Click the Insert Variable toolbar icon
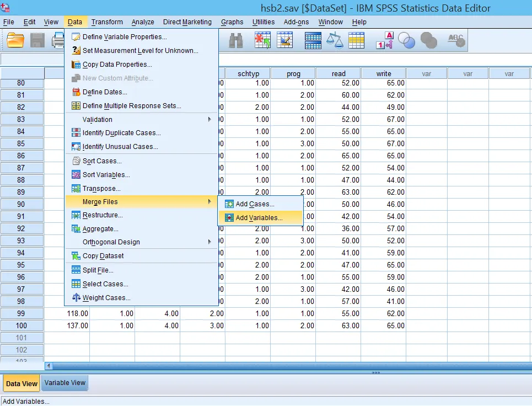532x406 pixels. pos(285,40)
